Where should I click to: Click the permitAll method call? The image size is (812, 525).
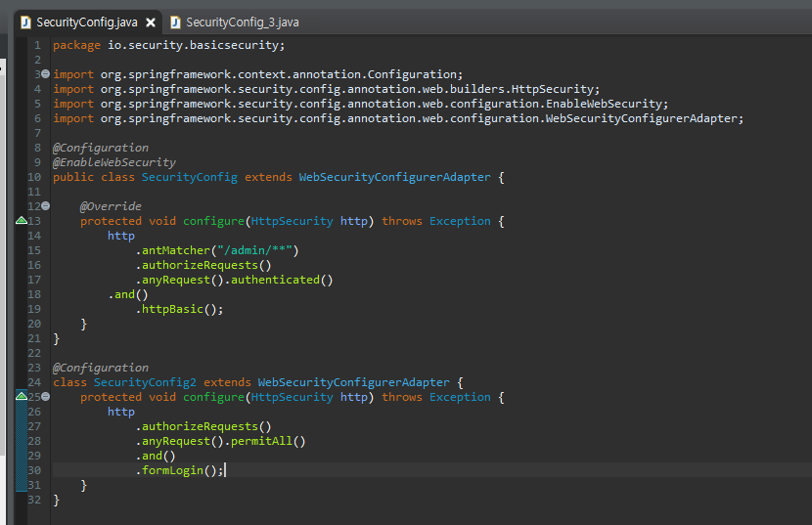[261, 441]
